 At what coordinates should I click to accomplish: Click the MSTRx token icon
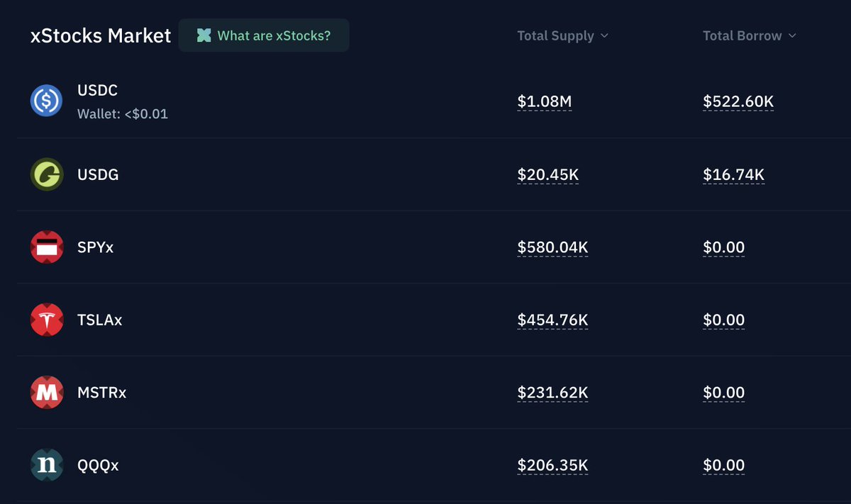(47, 393)
